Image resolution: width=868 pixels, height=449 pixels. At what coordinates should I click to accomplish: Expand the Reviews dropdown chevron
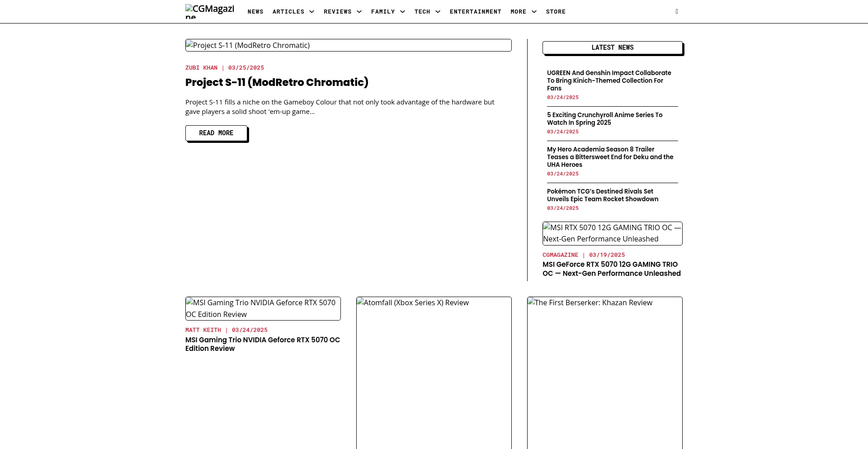359,12
